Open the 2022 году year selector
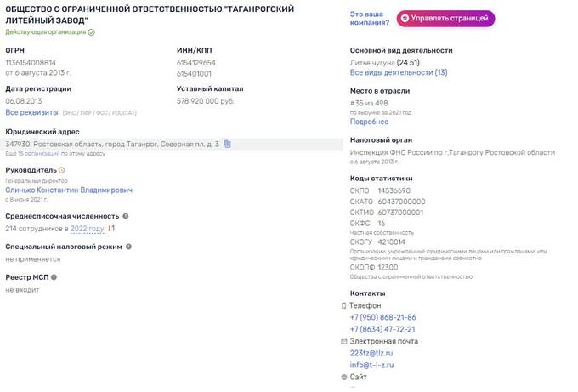578x392 pixels. [87, 229]
